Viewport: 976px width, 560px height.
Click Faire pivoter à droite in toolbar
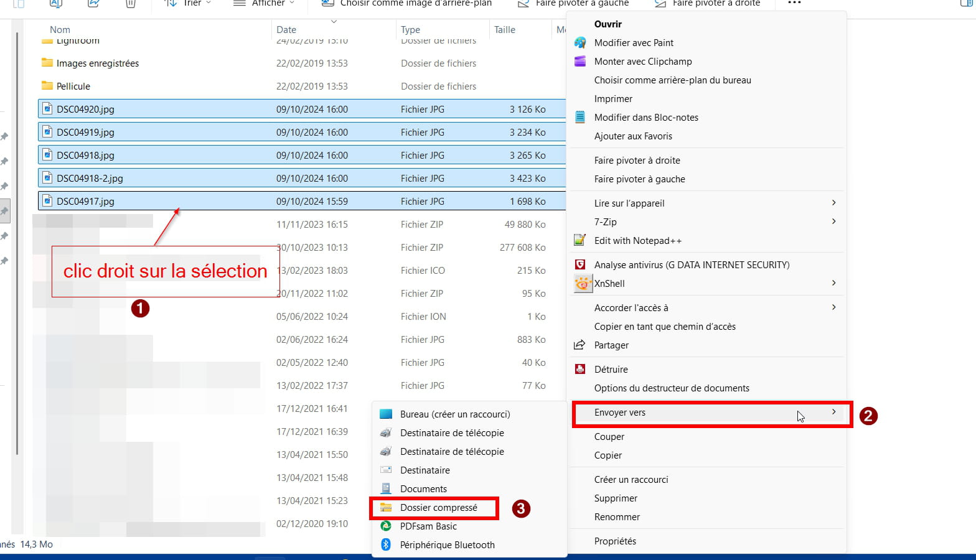[x=708, y=4]
